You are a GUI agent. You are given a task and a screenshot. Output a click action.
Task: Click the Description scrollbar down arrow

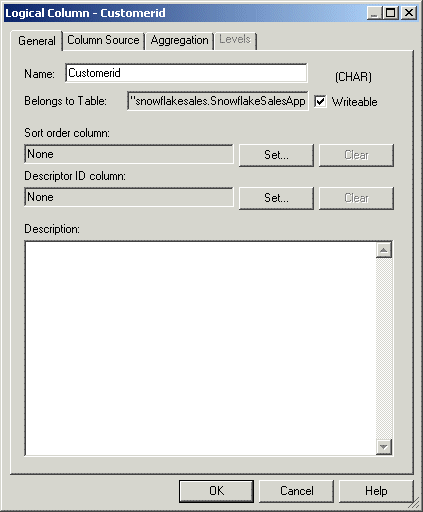click(x=384, y=447)
